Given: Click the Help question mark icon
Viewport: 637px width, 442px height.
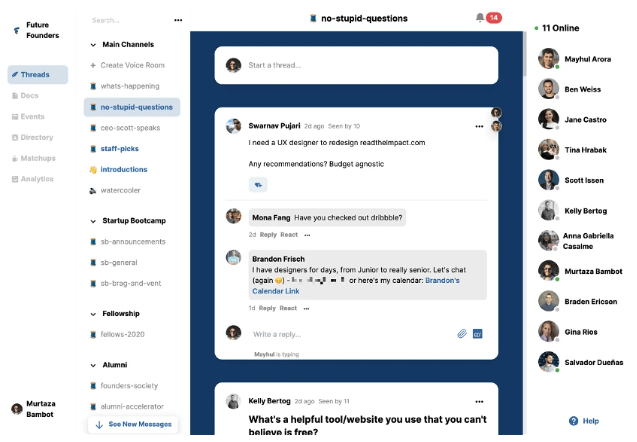Looking at the screenshot, I should coord(573,421).
